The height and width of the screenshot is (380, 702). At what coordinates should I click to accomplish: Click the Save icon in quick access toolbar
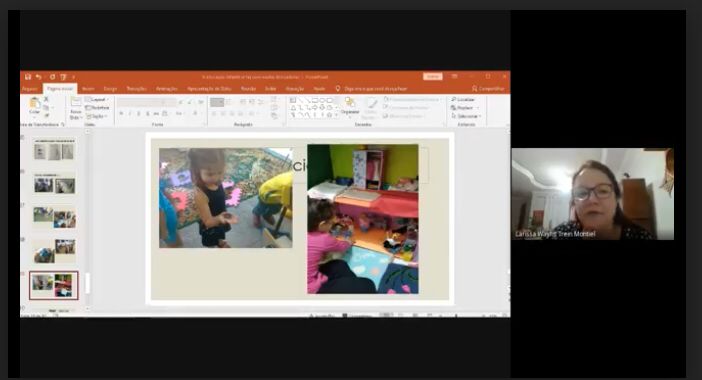(28, 77)
